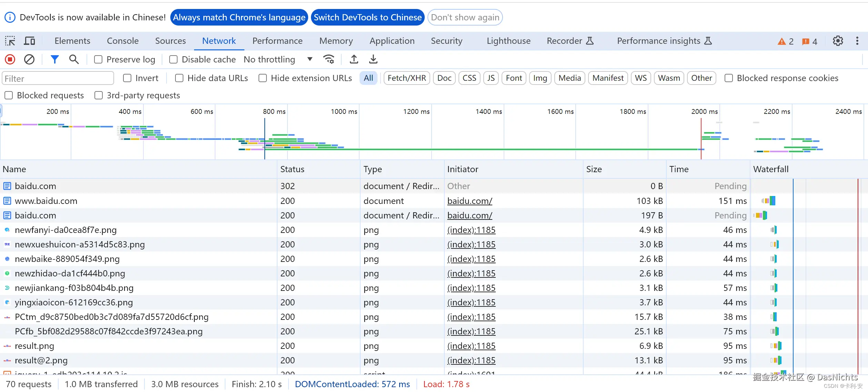Click Switch DevTools to Chinese button
868x392 pixels.
coord(367,17)
